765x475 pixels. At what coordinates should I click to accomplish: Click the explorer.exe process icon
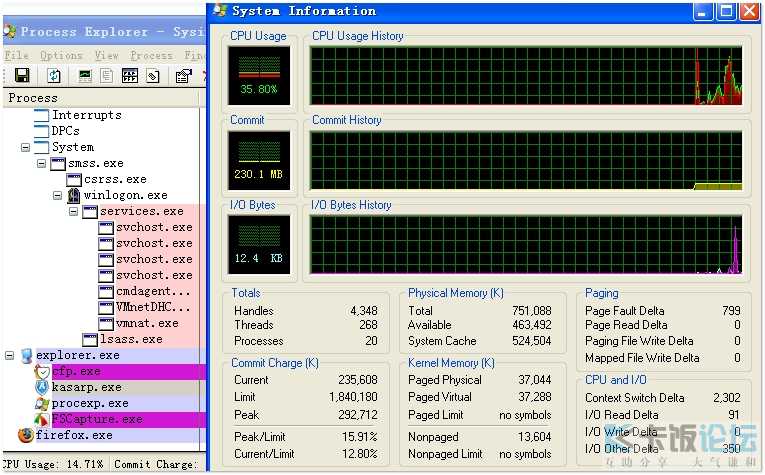tap(27, 356)
